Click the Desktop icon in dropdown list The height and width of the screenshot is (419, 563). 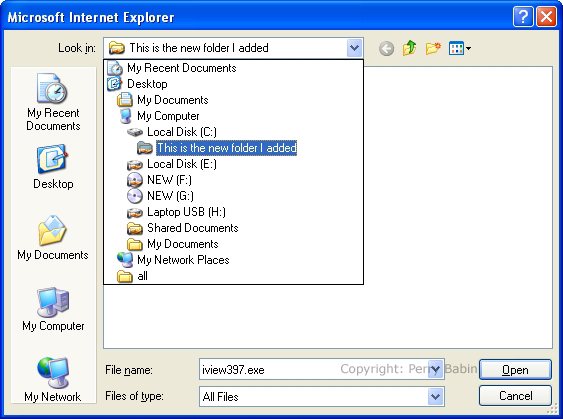tap(115, 84)
